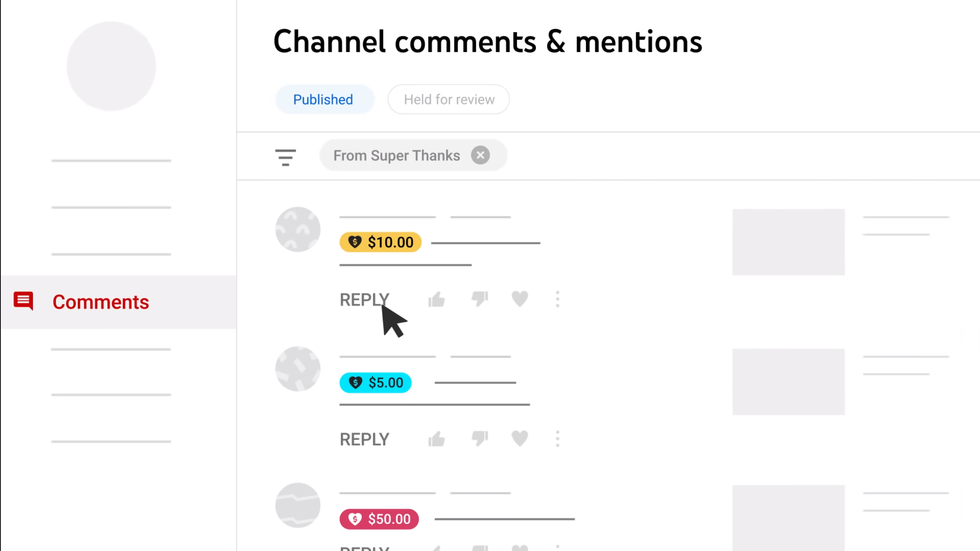Select Comments in the left navigation
Screen dimensions: 980x551
coord(100,302)
